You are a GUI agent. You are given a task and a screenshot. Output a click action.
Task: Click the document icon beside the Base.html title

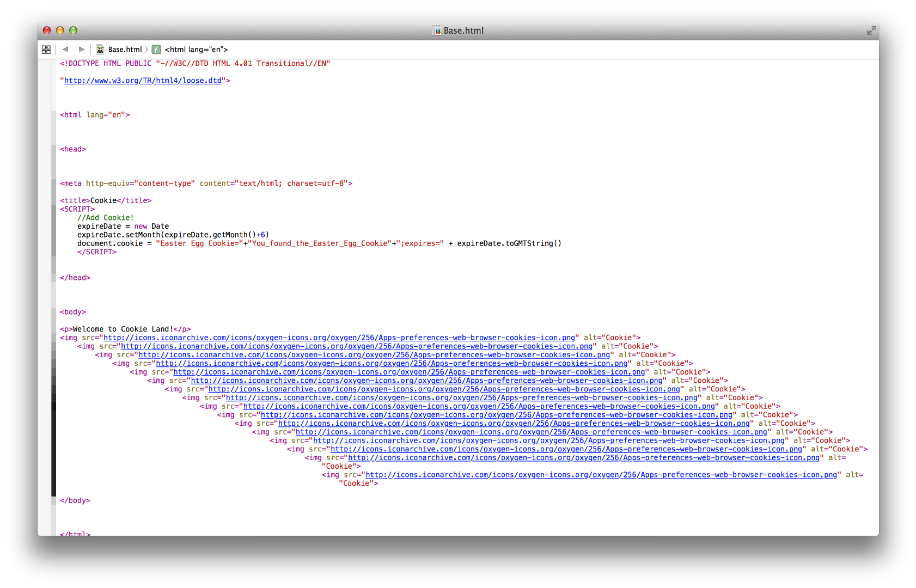(x=437, y=30)
